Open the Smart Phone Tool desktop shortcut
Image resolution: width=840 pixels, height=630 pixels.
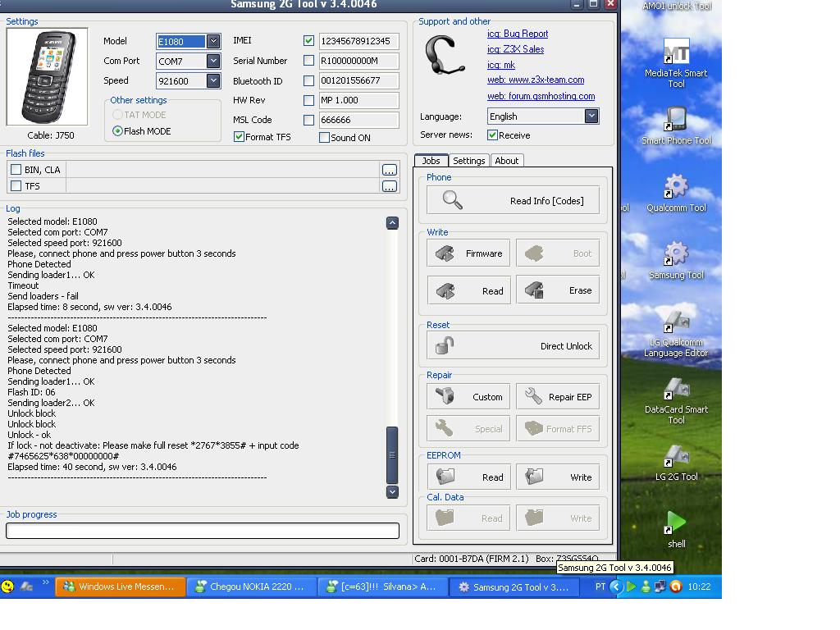pyautogui.click(x=676, y=126)
